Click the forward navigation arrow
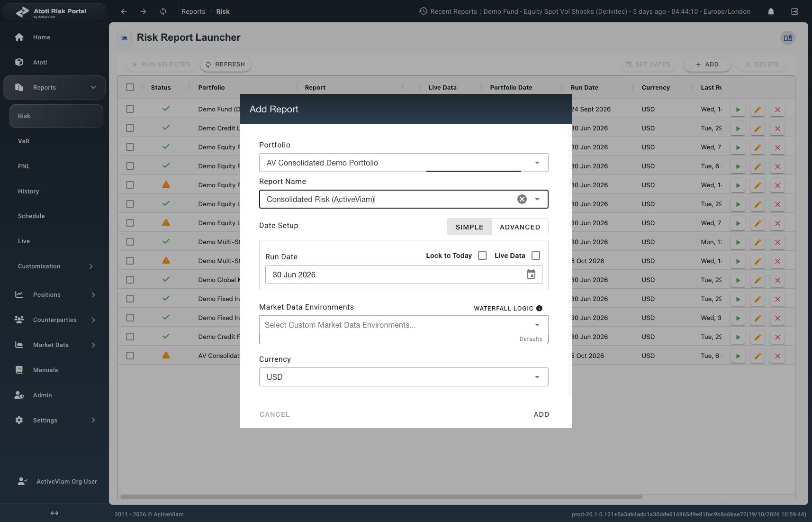Image resolution: width=812 pixels, height=522 pixels. 143,11
